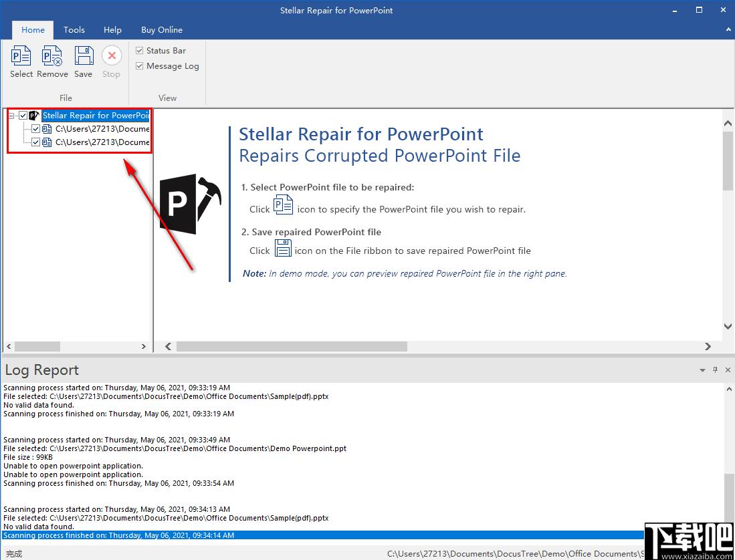
Task: Uncheck the first file's checkbox in tree
Action: point(35,129)
